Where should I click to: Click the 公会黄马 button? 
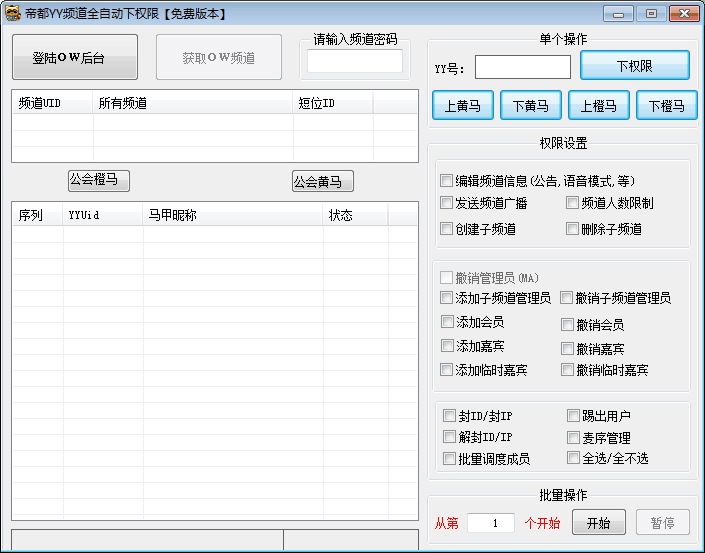[x=323, y=181]
